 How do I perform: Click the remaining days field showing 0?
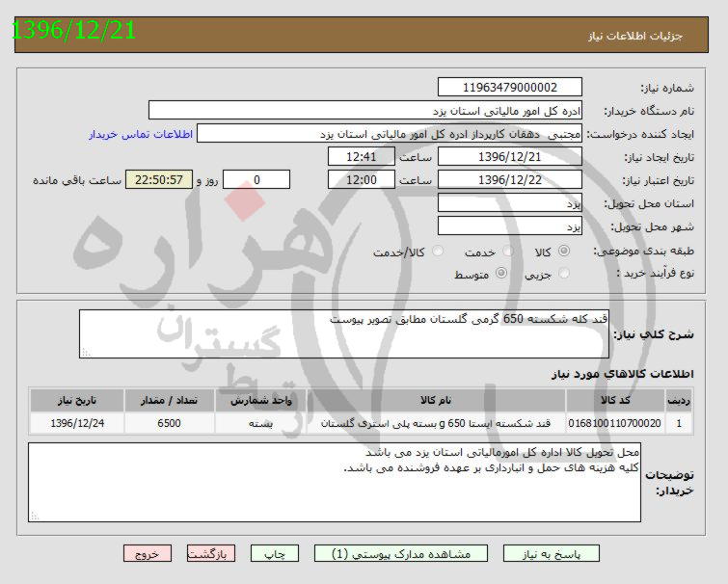[256, 179]
